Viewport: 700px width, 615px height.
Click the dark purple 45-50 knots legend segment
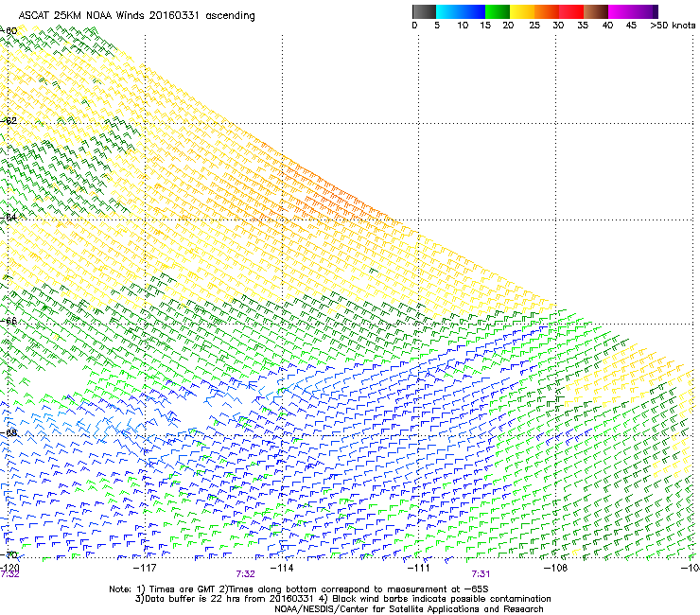(645, 11)
